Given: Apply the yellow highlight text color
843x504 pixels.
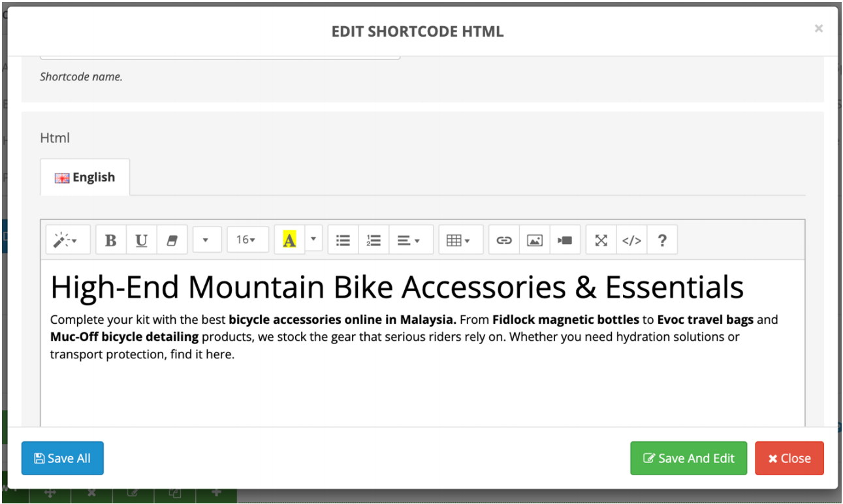Looking at the screenshot, I should pos(289,240).
